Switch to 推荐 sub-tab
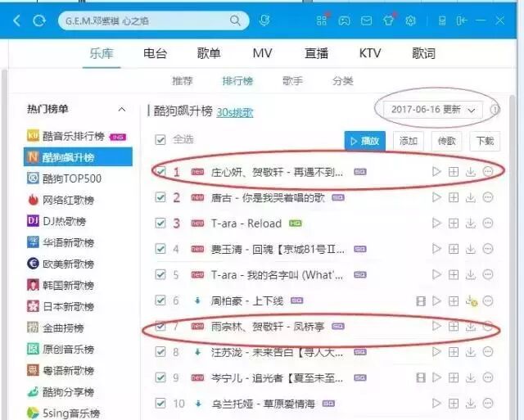This screenshot has height=420, width=524. [x=183, y=81]
